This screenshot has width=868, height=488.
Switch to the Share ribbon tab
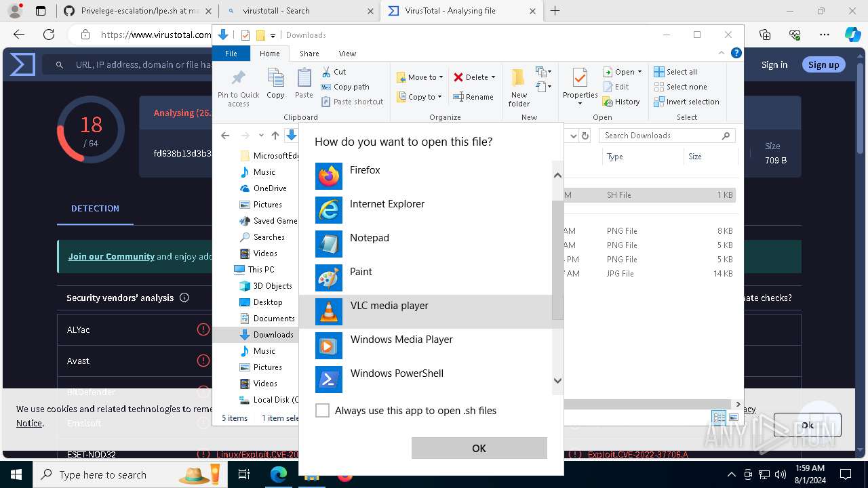pyautogui.click(x=309, y=54)
